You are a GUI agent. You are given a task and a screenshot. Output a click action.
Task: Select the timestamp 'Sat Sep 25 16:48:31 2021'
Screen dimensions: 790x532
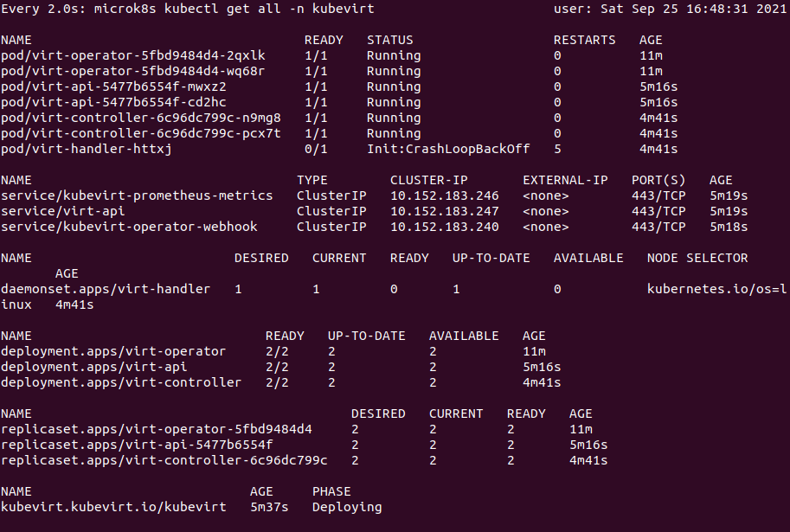(693, 9)
